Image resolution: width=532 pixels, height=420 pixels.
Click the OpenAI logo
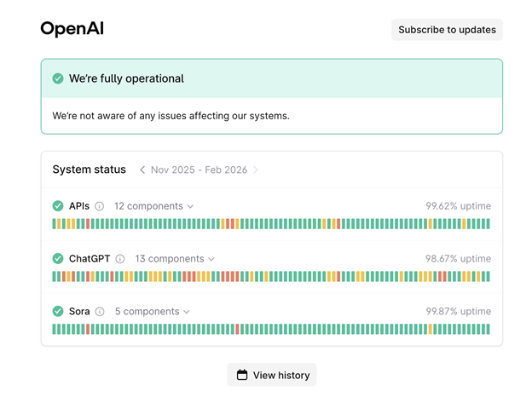(x=72, y=28)
